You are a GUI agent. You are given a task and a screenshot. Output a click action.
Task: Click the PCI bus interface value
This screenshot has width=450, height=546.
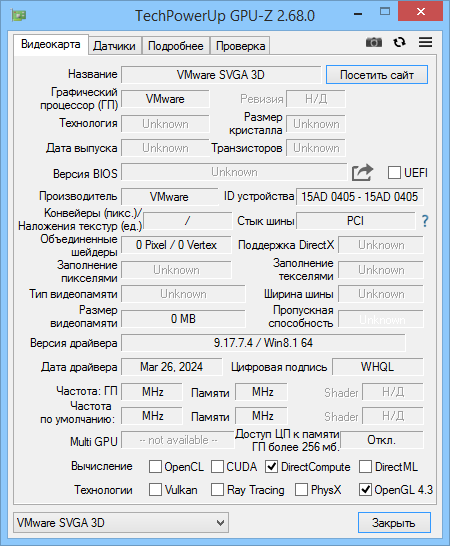coord(356,221)
